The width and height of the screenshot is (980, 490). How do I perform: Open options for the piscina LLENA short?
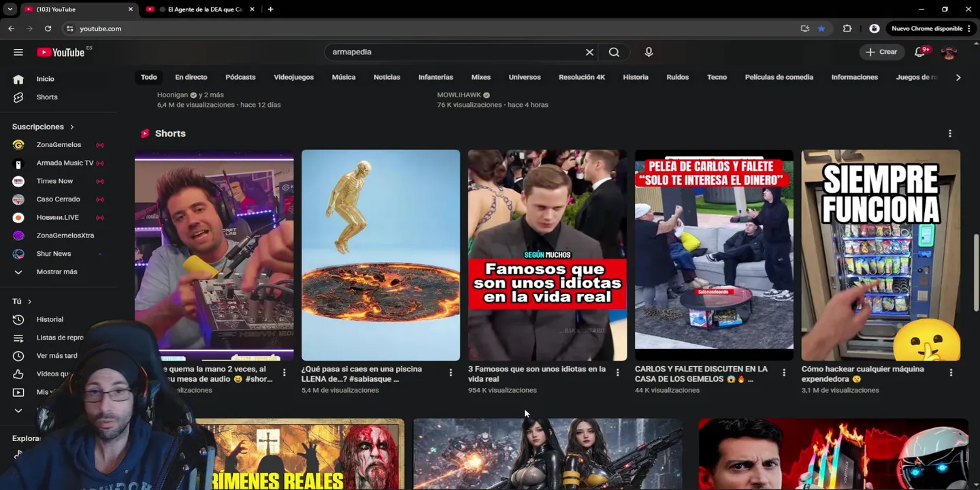pyautogui.click(x=451, y=372)
